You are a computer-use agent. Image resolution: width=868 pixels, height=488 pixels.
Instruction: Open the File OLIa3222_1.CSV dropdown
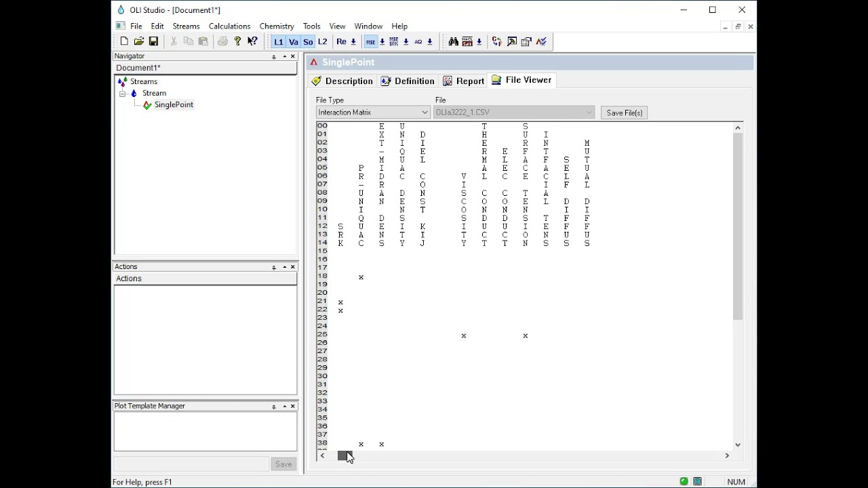514,113
